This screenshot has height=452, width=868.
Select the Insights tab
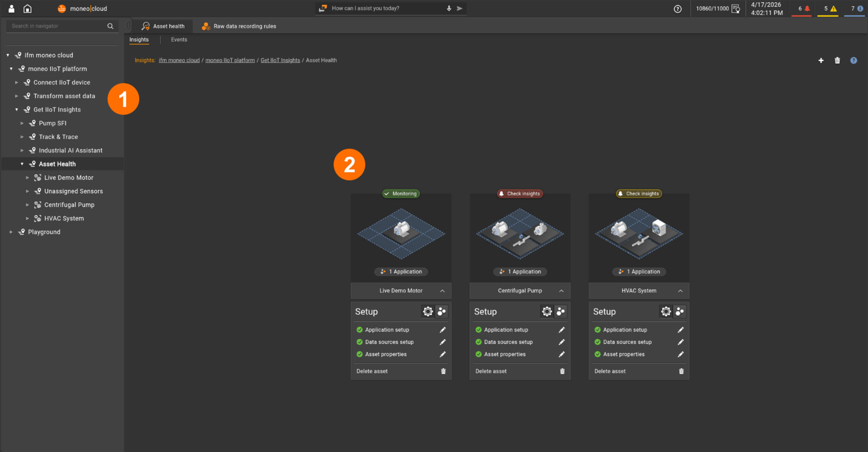[139, 40]
